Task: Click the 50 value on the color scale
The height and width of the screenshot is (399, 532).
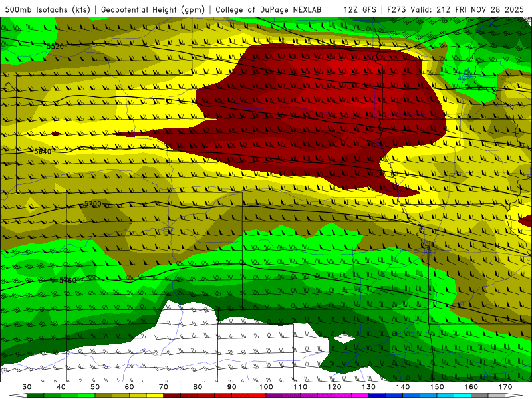Action: [x=95, y=387]
